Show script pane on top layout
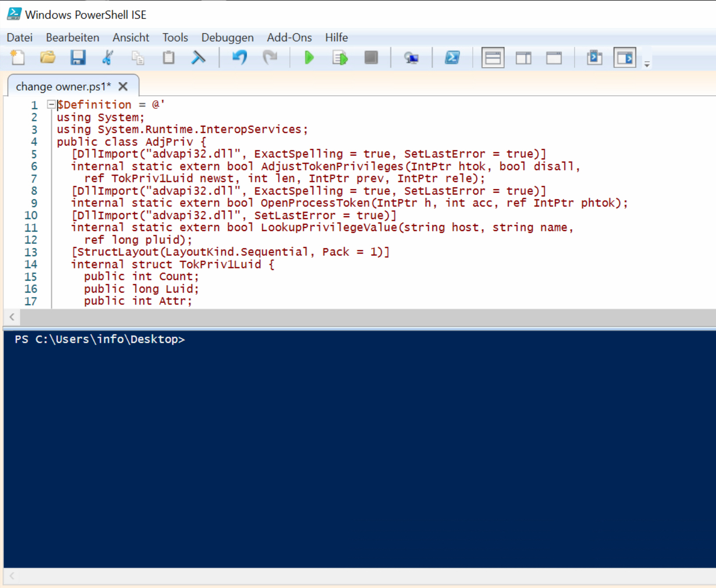 coord(493,58)
